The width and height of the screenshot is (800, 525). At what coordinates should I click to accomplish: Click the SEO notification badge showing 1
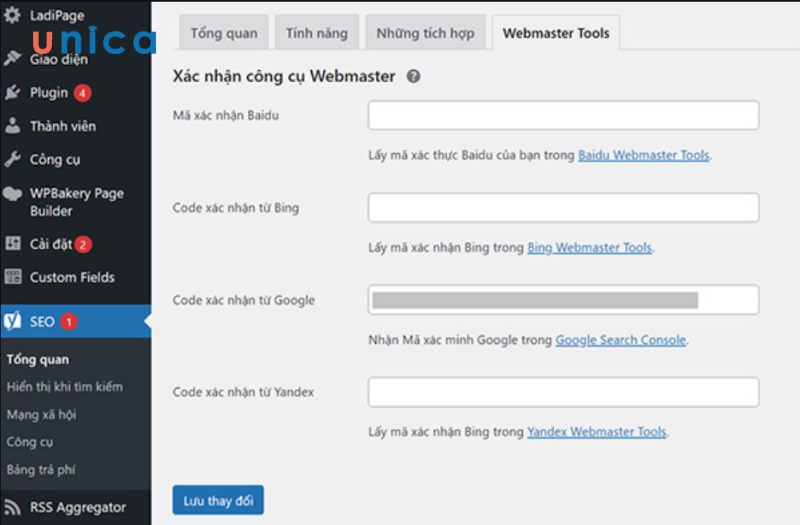pos(69,322)
